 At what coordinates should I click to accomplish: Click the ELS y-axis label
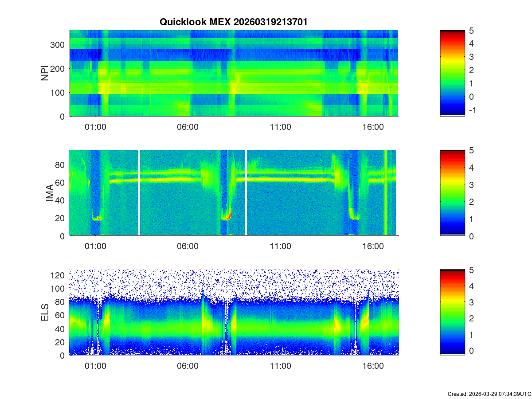tap(45, 313)
